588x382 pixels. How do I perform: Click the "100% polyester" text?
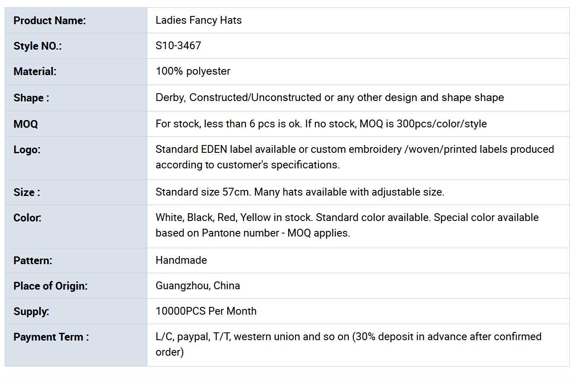pos(193,71)
